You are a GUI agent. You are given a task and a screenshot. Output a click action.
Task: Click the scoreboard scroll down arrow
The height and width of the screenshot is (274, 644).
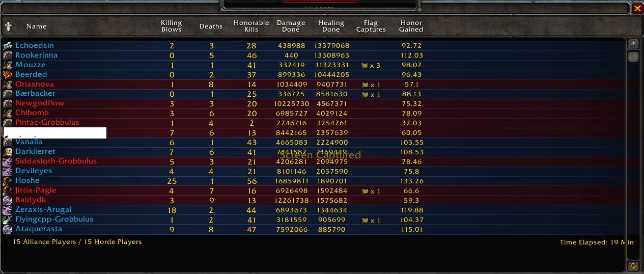[x=633, y=266]
